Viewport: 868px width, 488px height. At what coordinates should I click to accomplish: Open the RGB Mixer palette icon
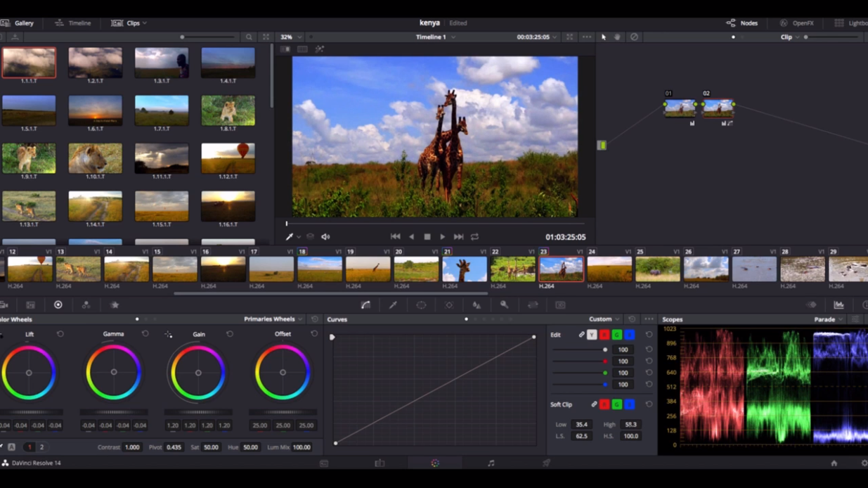86,305
